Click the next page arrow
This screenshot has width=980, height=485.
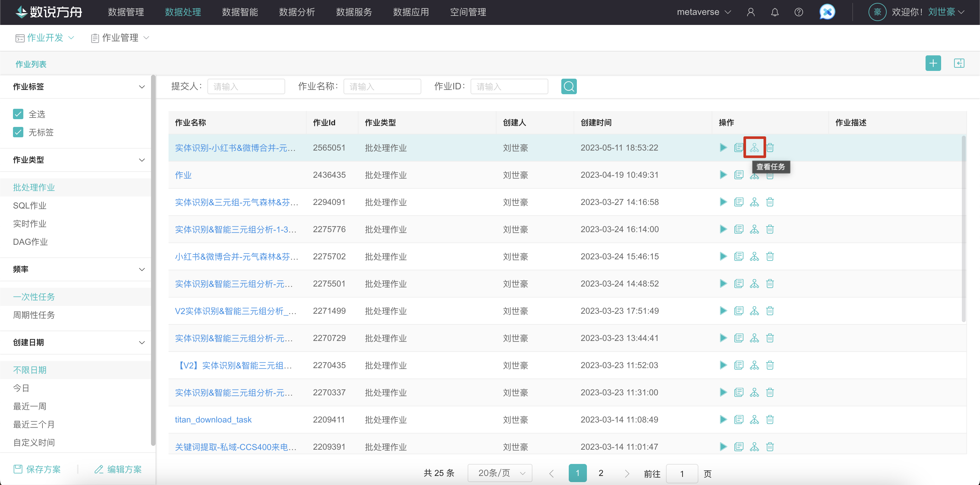(x=627, y=473)
